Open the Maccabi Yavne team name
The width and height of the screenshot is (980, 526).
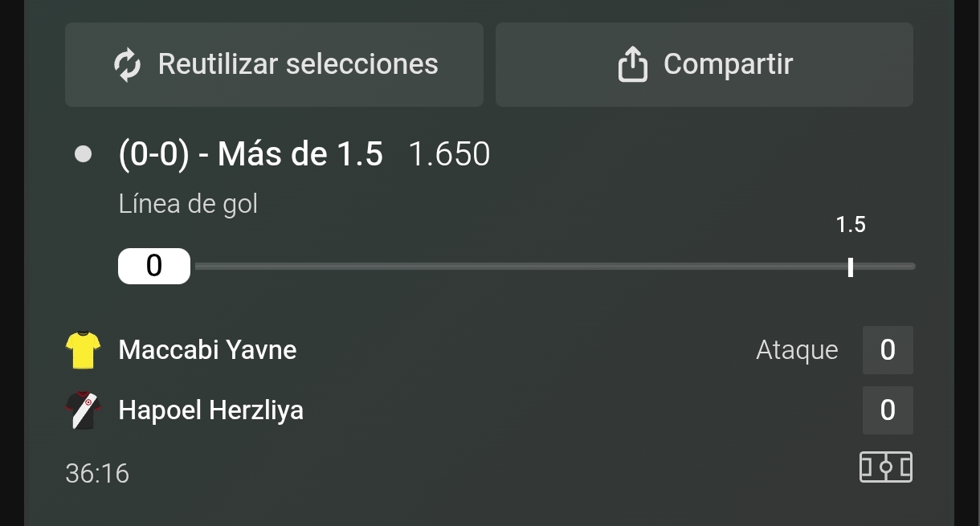207,350
